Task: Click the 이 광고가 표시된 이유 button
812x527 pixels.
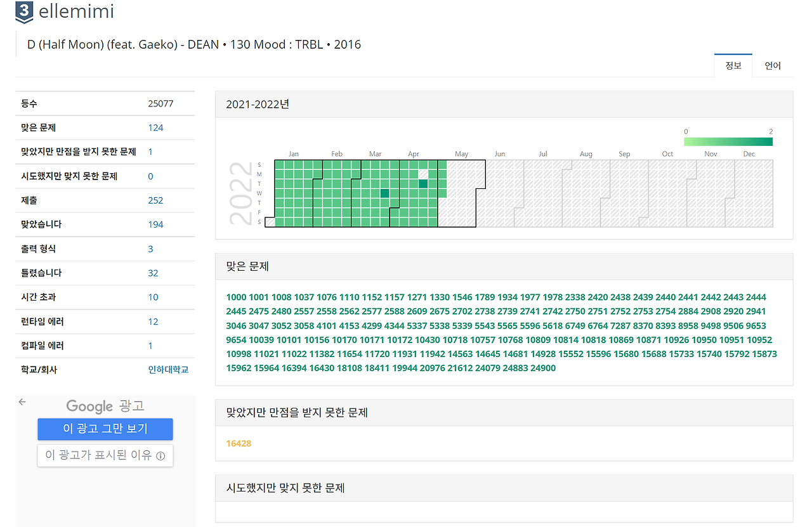Action: coord(105,455)
